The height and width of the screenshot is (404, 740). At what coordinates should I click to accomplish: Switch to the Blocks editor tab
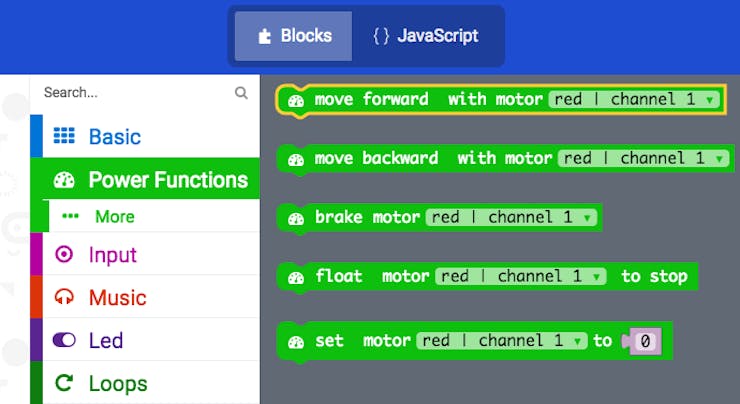(x=293, y=36)
